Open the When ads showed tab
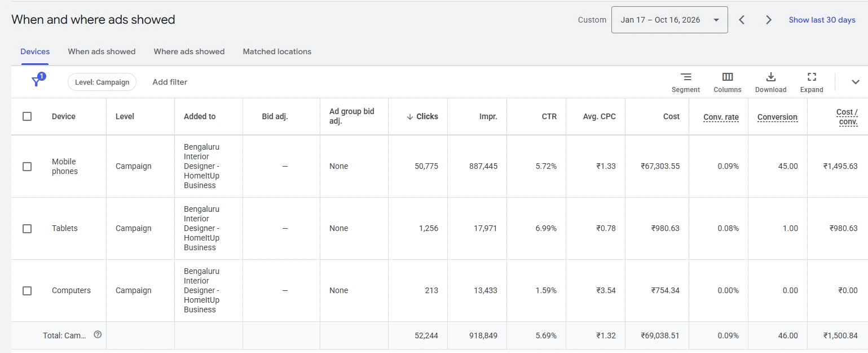The height and width of the screenshot is (353, 868). 102,51
